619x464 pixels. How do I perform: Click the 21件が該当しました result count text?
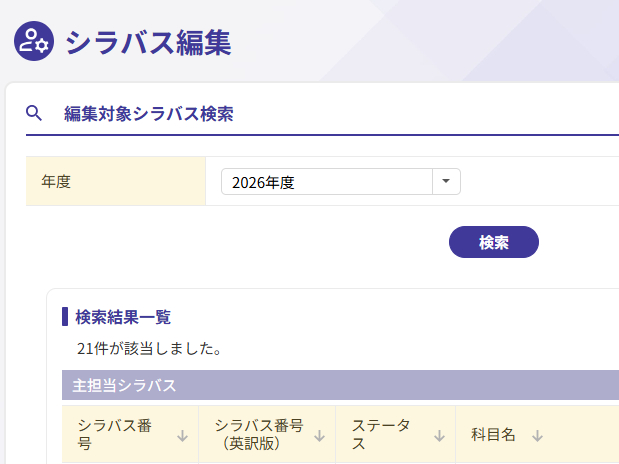coord(149,348)
